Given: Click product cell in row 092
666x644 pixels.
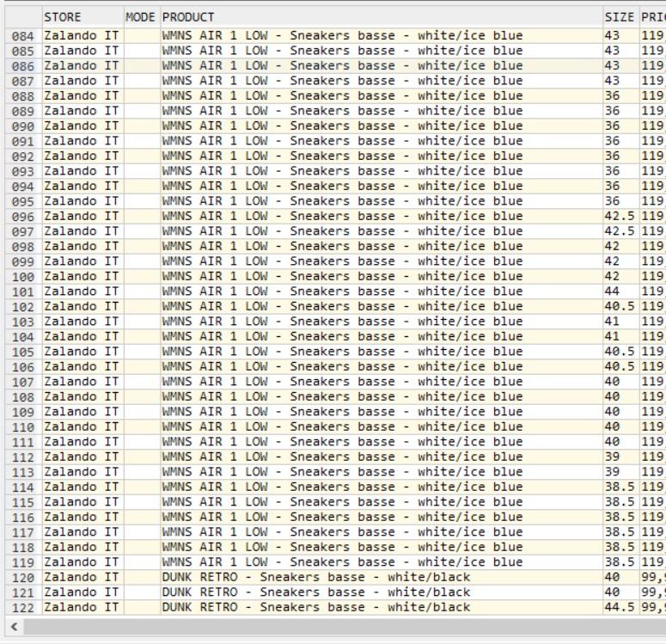Looking at the screenshot, I should 382,156.
